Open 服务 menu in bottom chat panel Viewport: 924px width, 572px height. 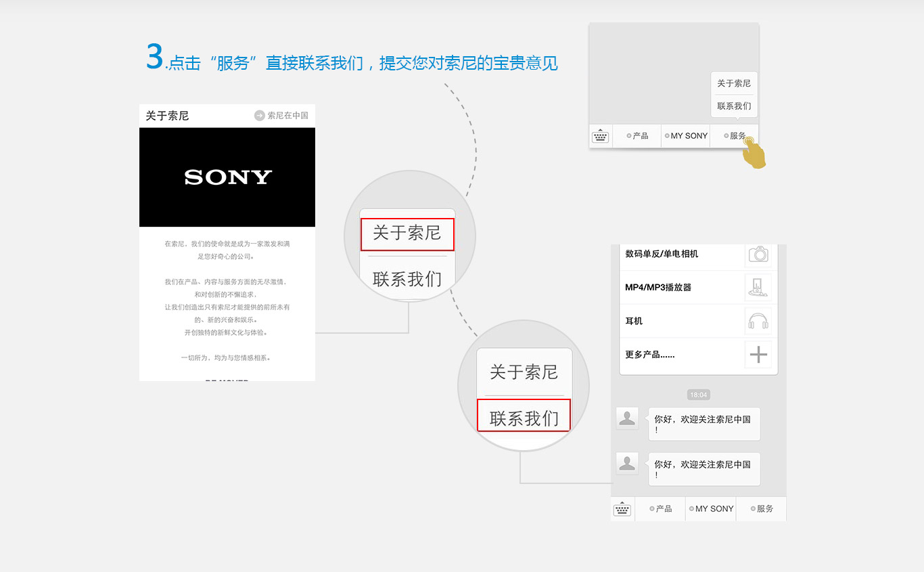761,509
